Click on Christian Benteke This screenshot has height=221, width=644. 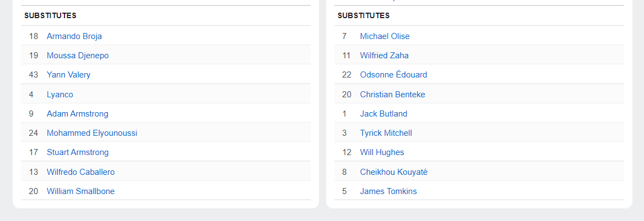point(392,95)
